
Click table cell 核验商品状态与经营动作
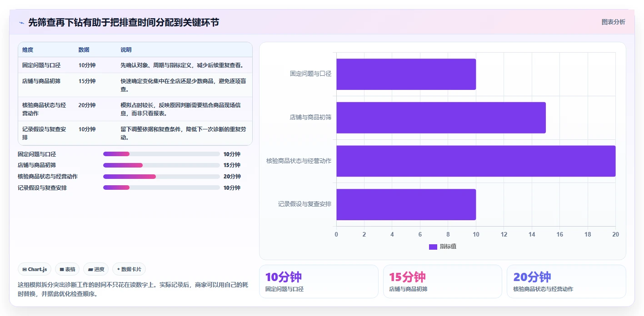[x=44, y=109]
